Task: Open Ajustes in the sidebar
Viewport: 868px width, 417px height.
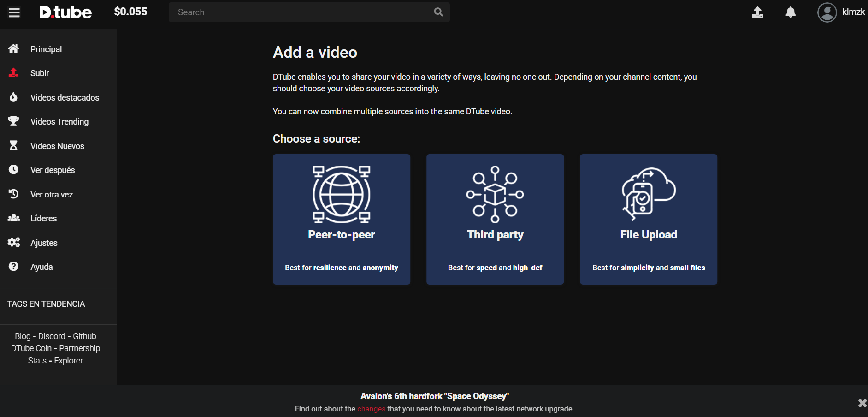Action: click(44, 243)
